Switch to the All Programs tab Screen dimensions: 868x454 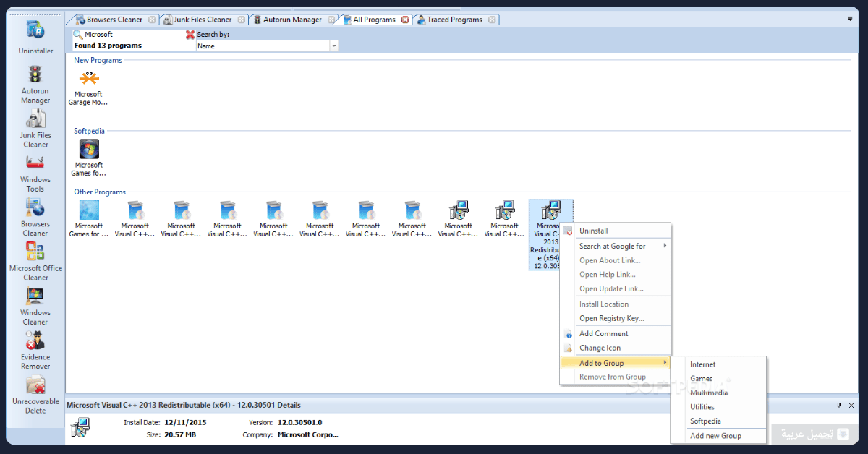click(374, 20)
